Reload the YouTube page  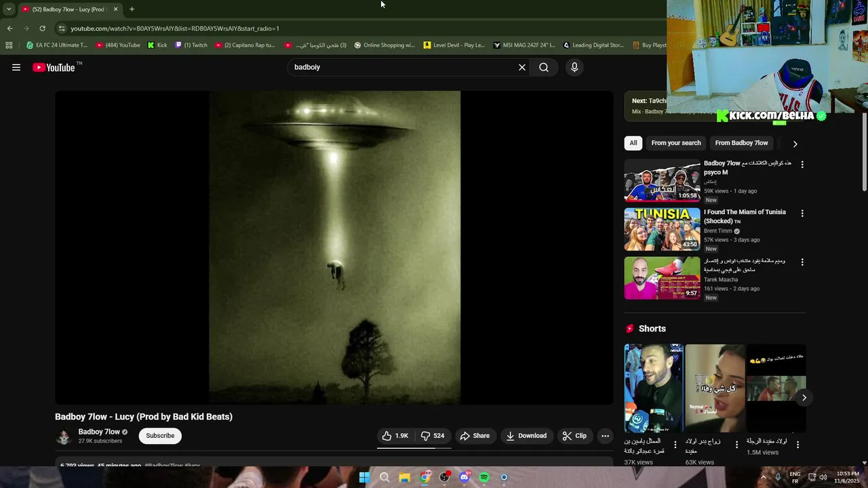click(42, 28)
